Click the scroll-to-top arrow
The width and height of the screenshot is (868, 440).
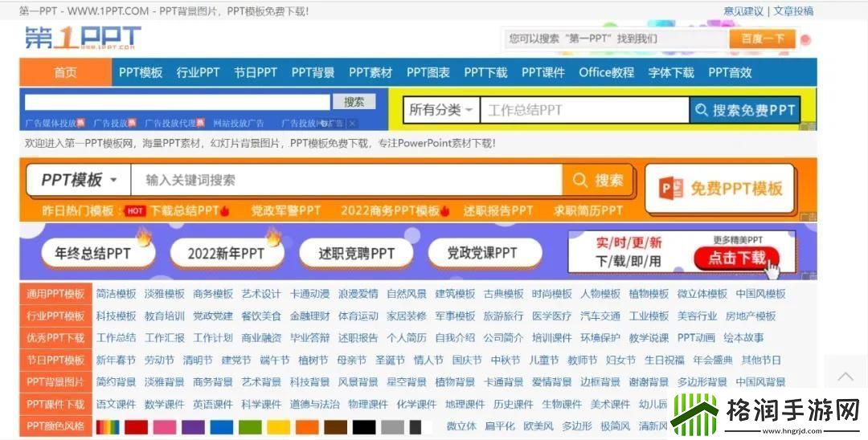point(845,377)
